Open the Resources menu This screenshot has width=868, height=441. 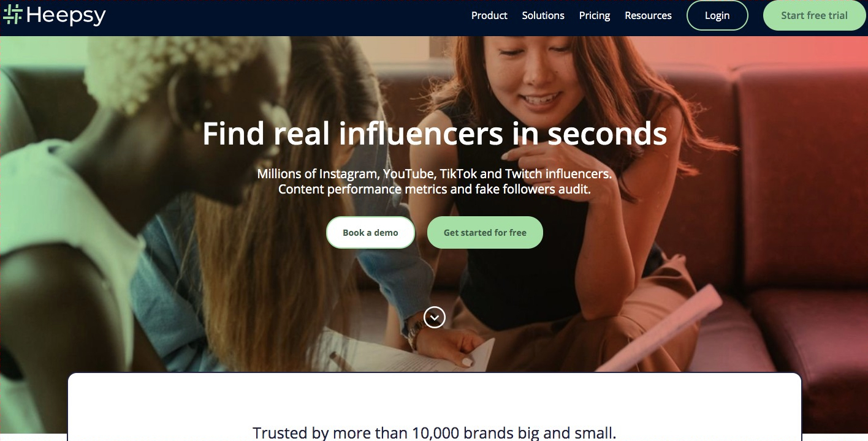coord(648,15)
